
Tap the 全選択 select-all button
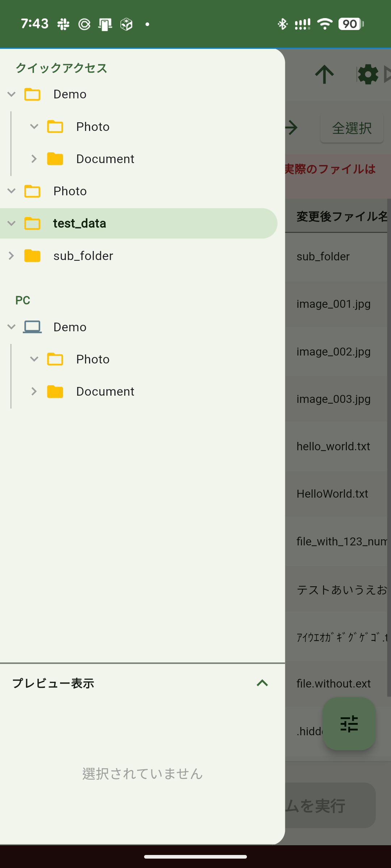[x=352, y=128]
